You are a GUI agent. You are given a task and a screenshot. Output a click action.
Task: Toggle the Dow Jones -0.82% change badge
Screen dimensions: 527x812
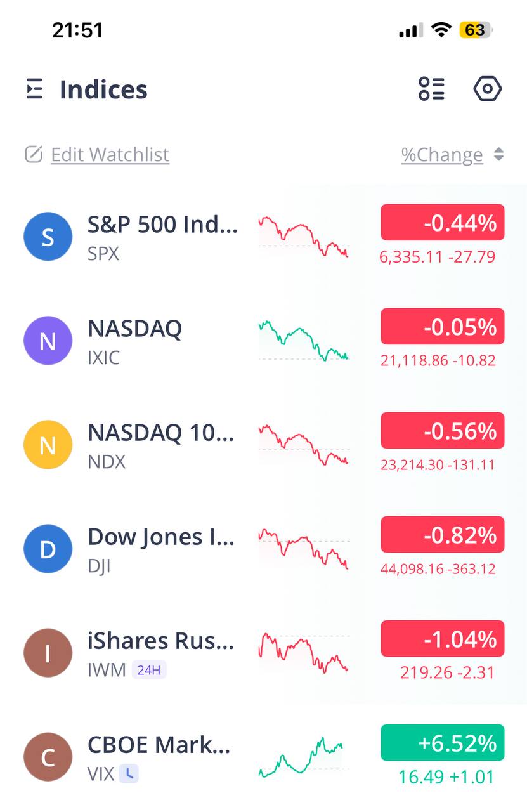[442, 535]
